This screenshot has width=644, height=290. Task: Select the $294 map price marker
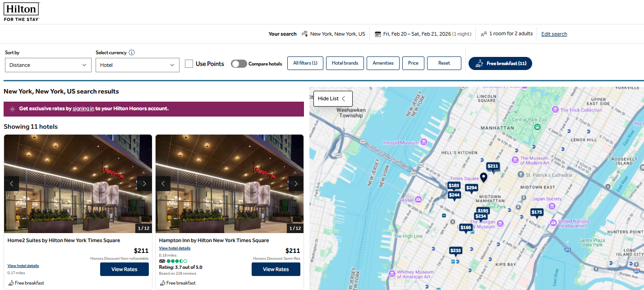(471, 188)
